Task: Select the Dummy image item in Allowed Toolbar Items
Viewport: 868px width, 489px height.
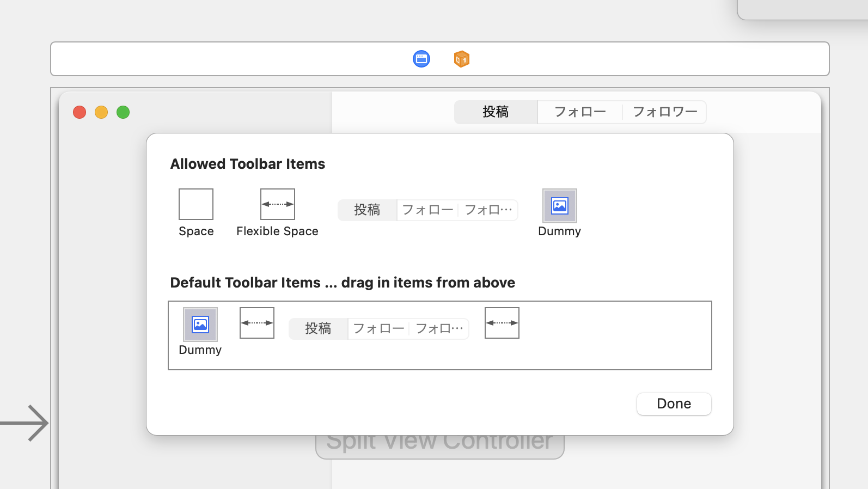Action: pos(559,206)
